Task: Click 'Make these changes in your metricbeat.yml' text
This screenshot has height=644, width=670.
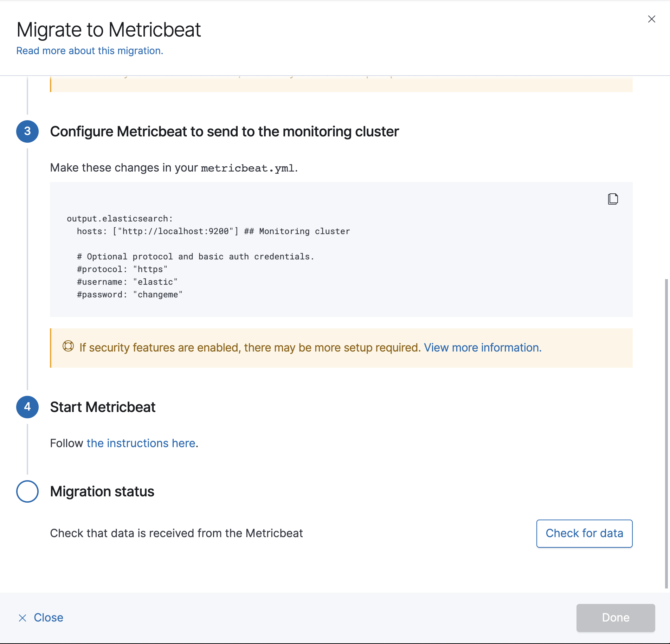Action: pyautogui.click(x=174, y=168)
